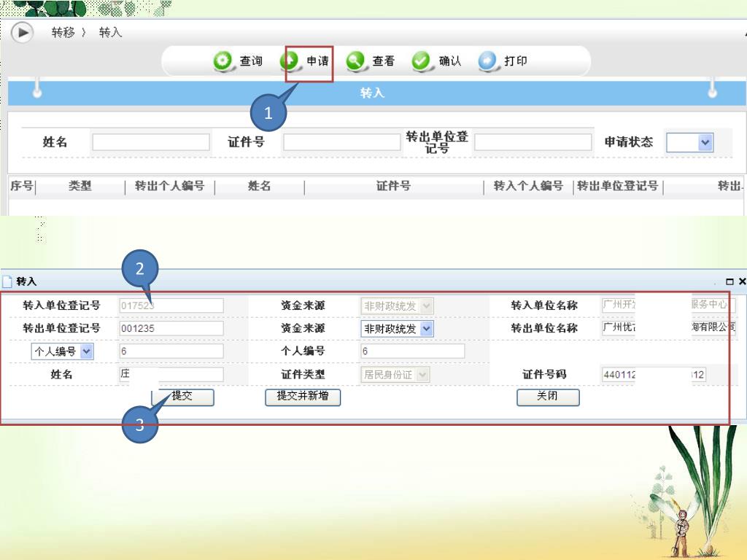The width and height of the screenshot is (747, 560).
Task: Sort by 序号 column header
Action: 22,186
